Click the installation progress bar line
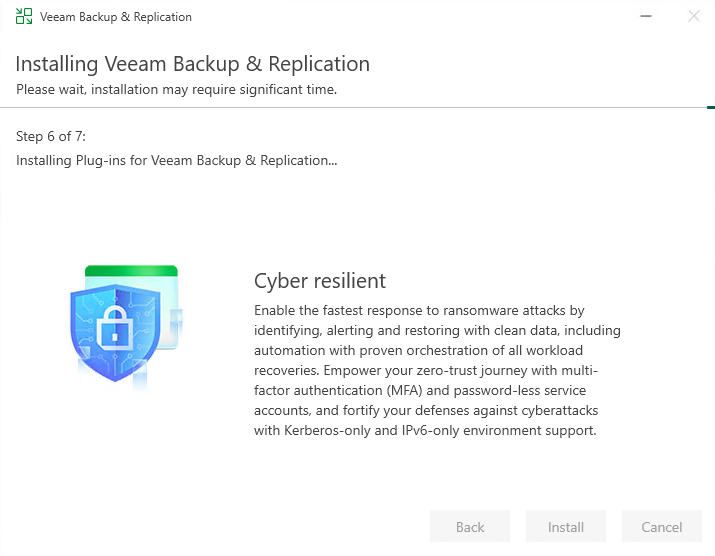Screen dimensions: 715x556 pyautogui.click(x=350, y=107)
